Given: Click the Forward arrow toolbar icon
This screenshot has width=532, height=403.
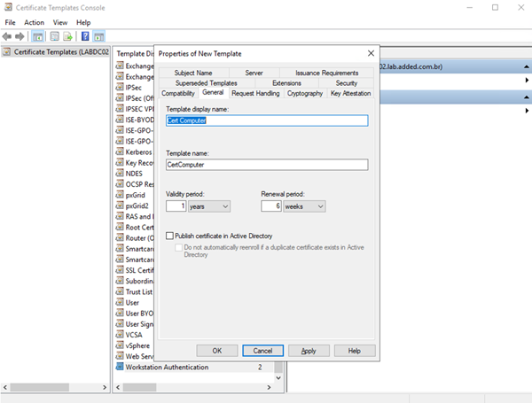Looking at the screenshot, I should click(20, 36).
